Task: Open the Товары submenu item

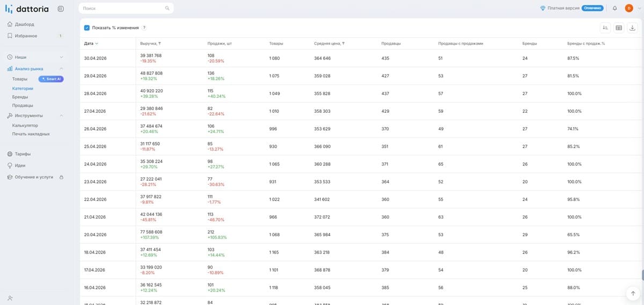Action: (x=20, y=79)
